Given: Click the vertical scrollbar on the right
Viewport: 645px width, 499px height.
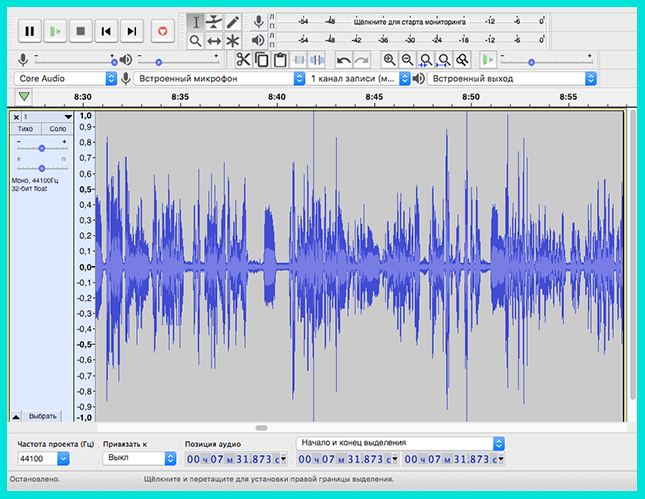Looking at the screenshot, I should pyautogui.click(x=633, y=255).
